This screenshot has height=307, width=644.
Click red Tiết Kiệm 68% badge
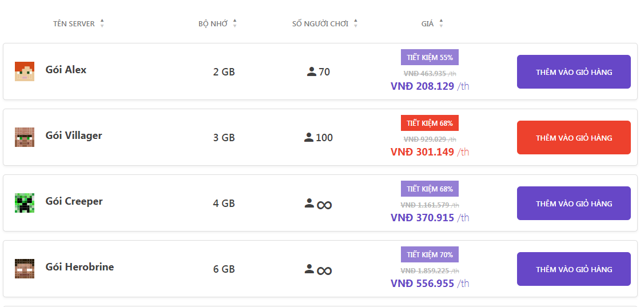click(x=430, y=123)
